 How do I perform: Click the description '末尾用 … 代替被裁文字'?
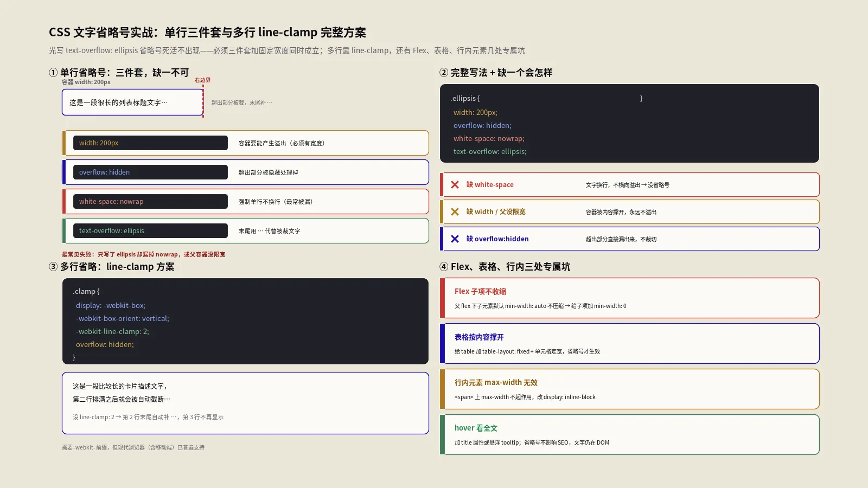270,231
